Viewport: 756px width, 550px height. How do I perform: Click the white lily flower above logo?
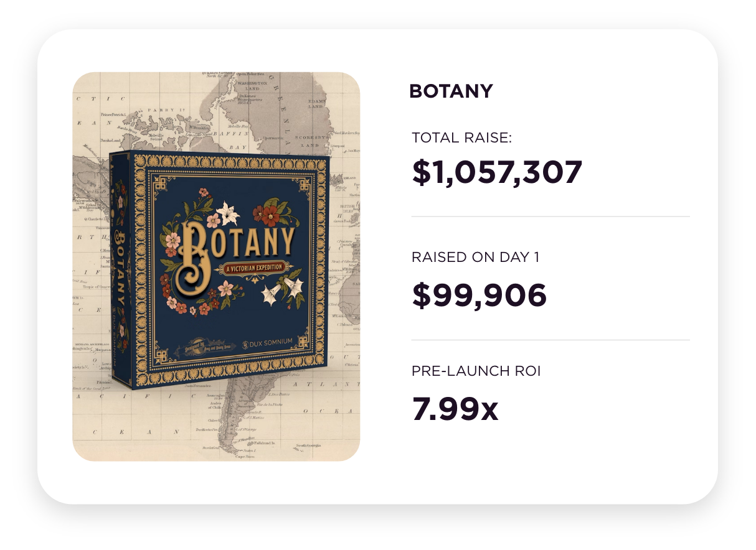227,213
